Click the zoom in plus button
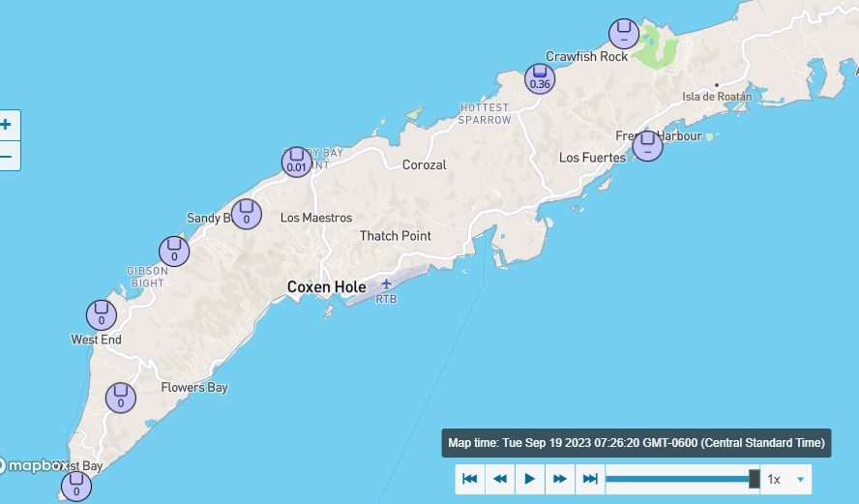The image size is (859, 504). pos(8,125)
